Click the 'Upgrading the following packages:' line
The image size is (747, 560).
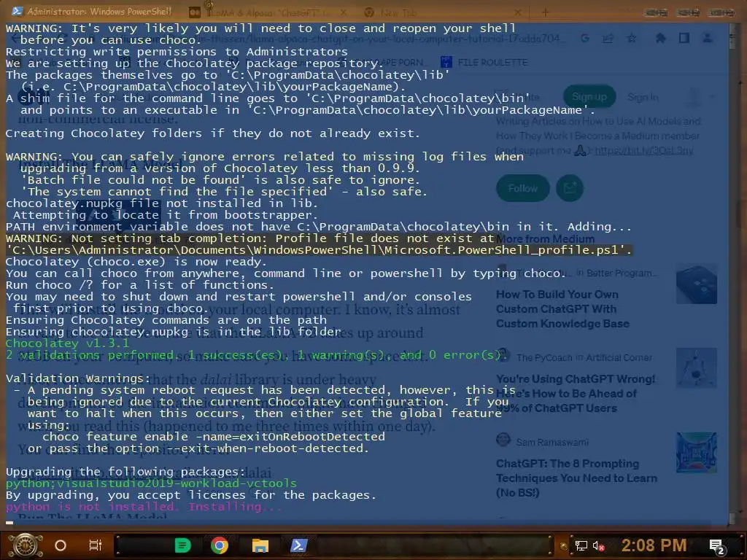(125, 472)
